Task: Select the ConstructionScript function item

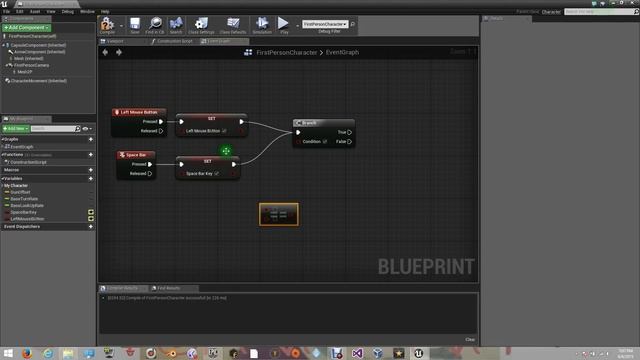Action: [x=28, y=162]
